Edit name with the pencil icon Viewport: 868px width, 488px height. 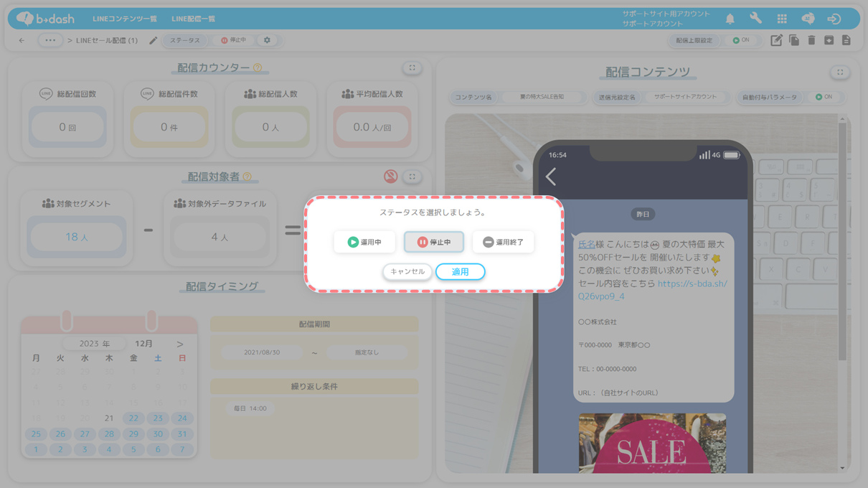(153, 40)
